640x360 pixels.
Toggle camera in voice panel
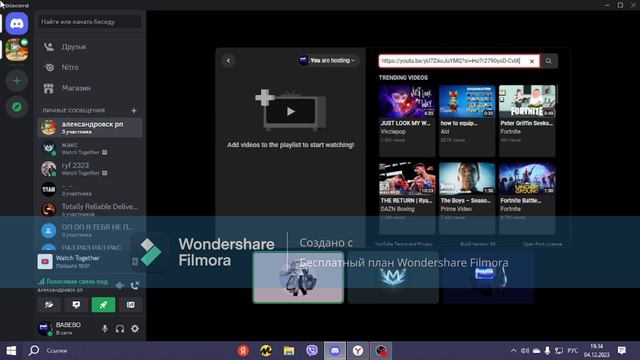pos(49,304)
